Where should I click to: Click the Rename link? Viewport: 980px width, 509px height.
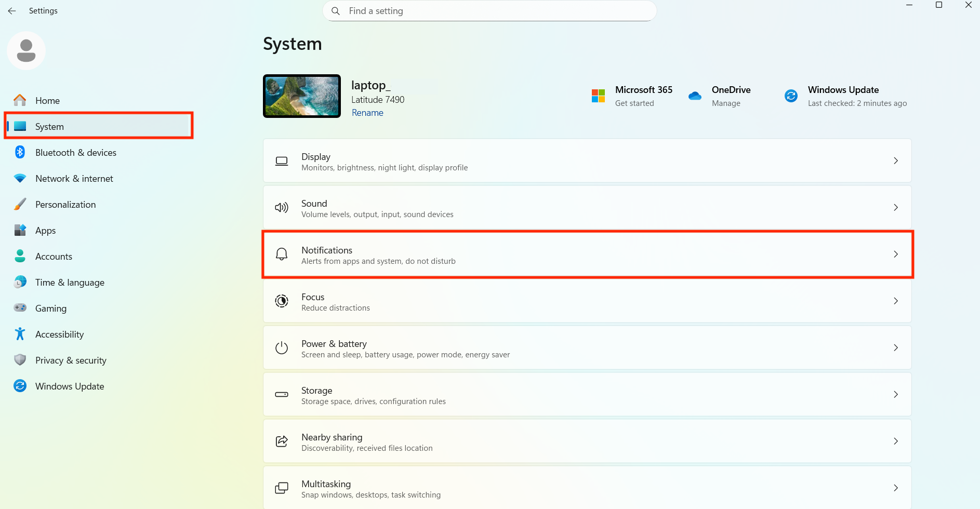pos(367,112)
